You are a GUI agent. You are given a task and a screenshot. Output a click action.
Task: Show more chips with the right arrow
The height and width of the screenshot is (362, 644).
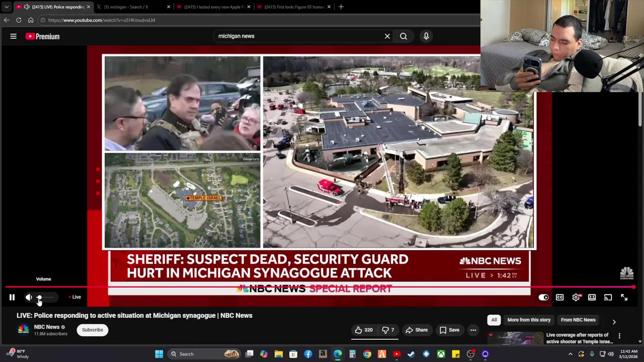click(614, 322)
